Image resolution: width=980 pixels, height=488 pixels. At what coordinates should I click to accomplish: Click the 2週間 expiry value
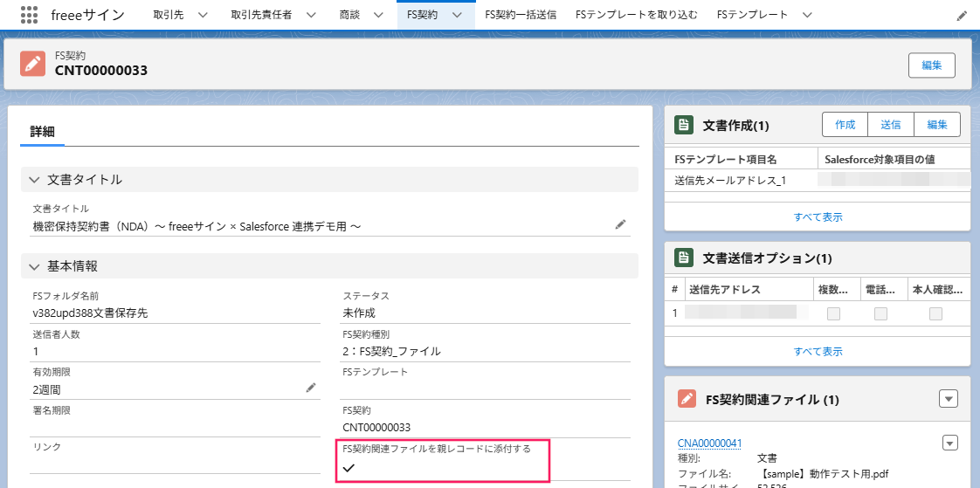point(47,389)
